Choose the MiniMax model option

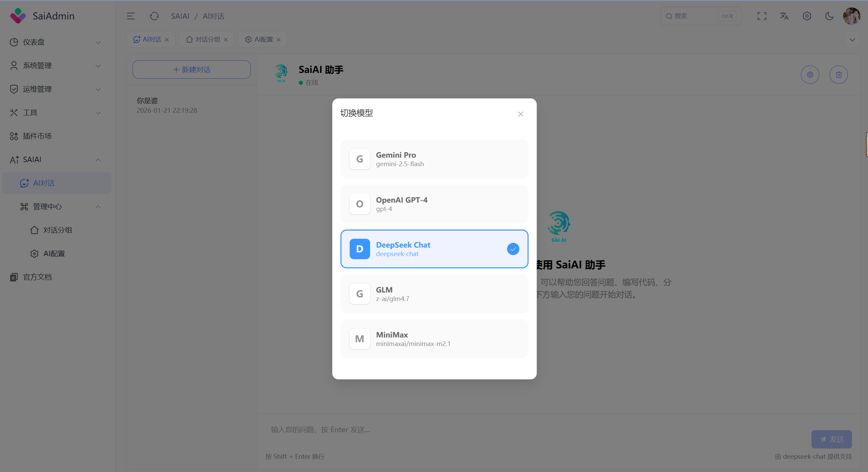(434, 339)
